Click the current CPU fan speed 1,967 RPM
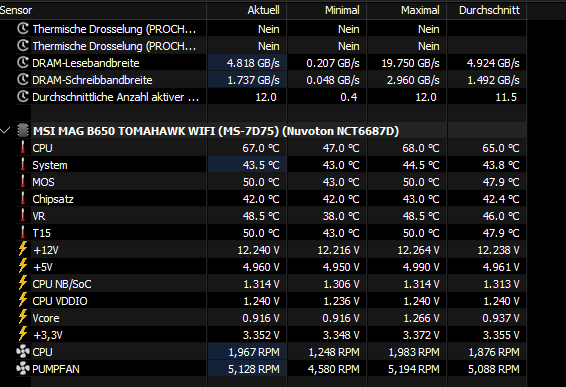 click(254, 352)
